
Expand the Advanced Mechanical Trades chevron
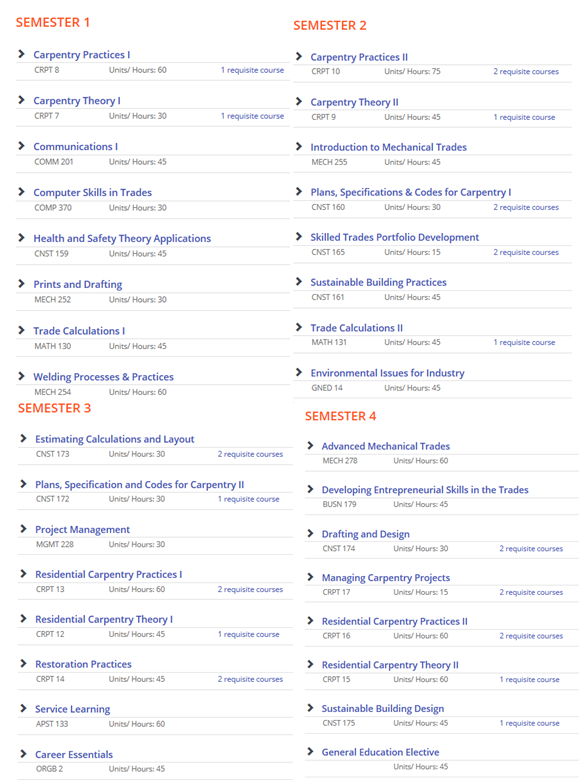point(310,445)
